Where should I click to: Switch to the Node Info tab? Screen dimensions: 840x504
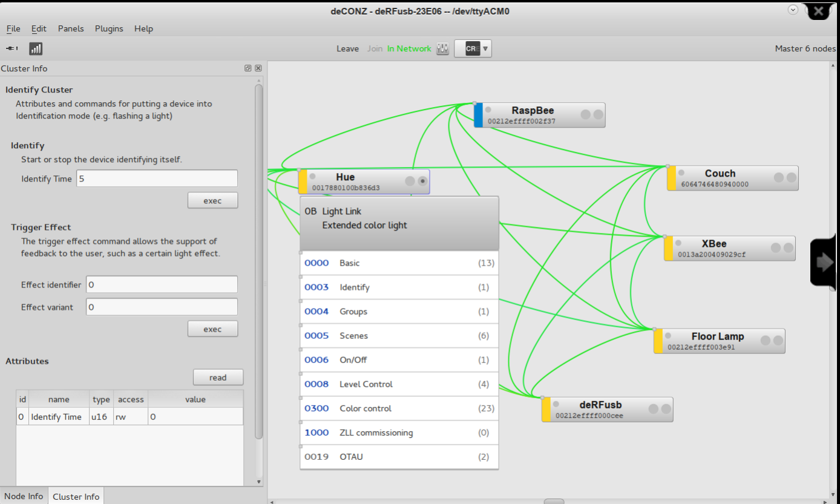tap(24, 496)
